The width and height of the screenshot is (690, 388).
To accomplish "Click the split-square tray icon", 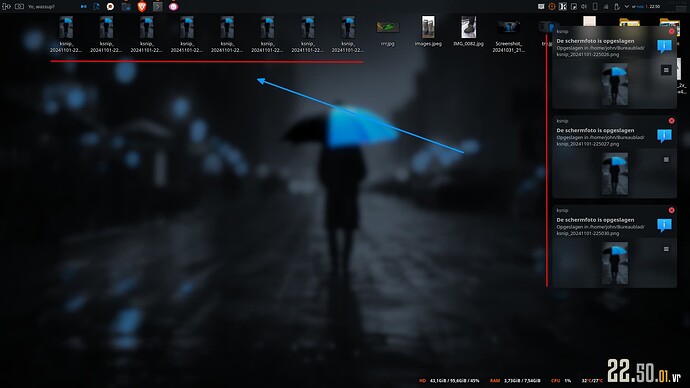I will [562, 7].
